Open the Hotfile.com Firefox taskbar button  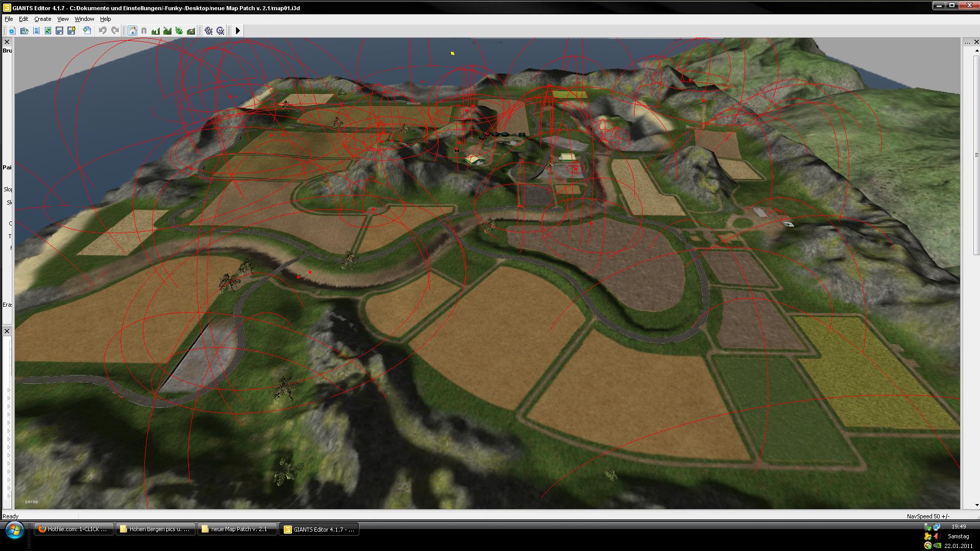pyautogui.click(x=73, y=530)
